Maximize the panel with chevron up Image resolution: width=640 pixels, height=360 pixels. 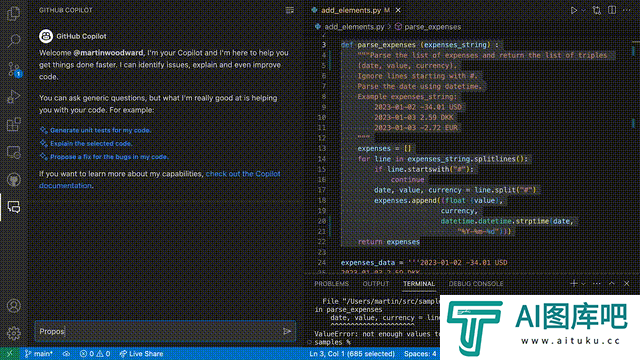coord(612,283)
